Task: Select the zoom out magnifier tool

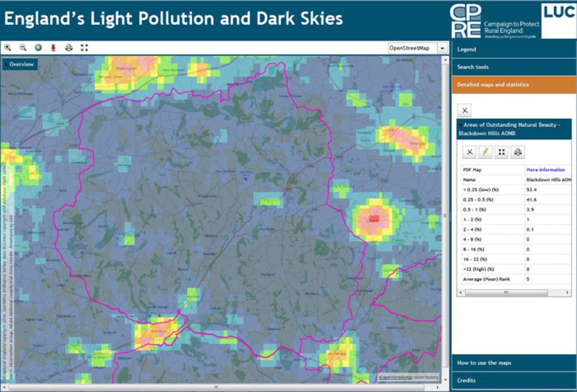Action: pyautogui.click(x=23, y=48)
